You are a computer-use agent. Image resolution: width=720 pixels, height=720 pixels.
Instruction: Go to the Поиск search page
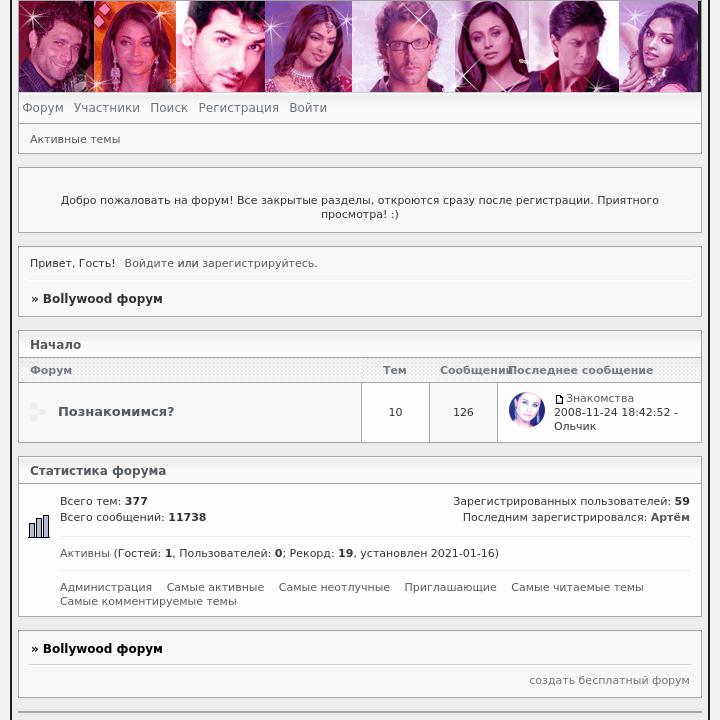click(x=169, y=108)
